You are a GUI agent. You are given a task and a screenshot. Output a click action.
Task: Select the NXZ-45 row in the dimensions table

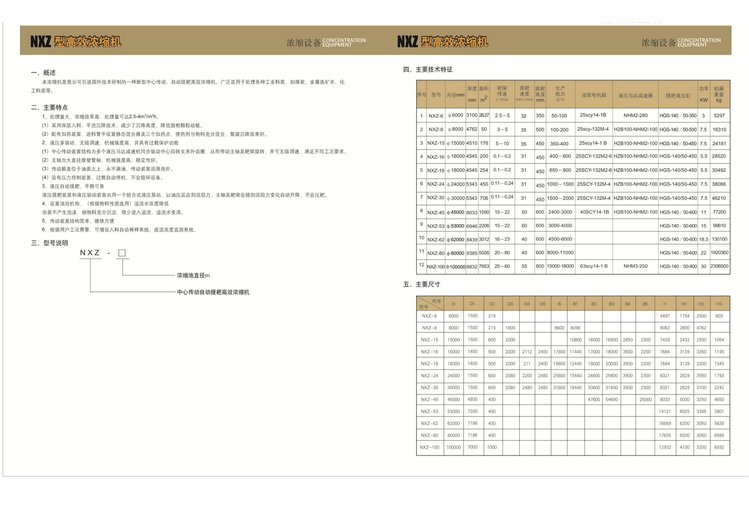pos(427,399)
